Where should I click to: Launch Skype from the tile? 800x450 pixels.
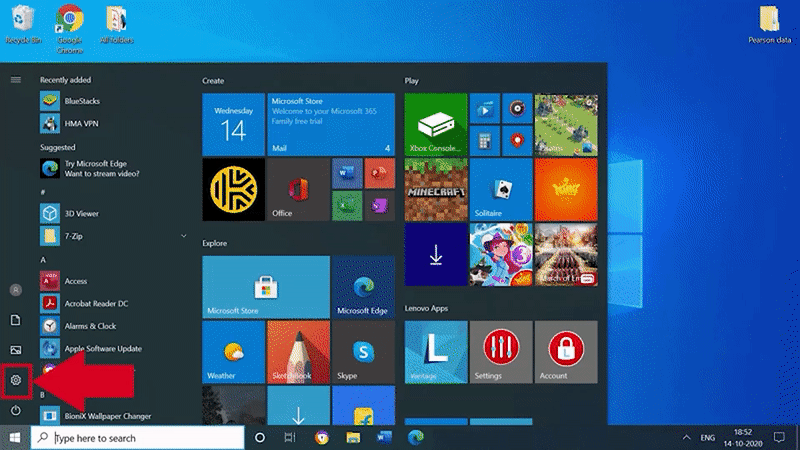click(x=362, y=352)
